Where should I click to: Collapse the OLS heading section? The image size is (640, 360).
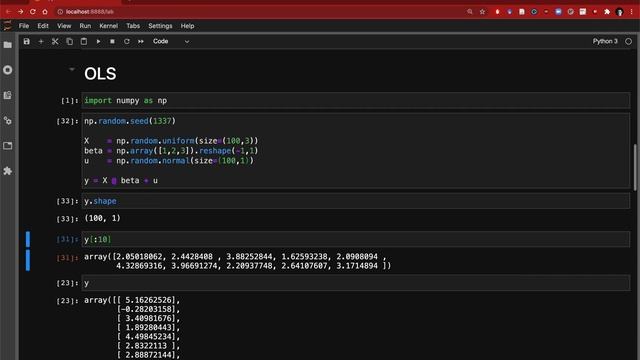[x=72, y=69]
